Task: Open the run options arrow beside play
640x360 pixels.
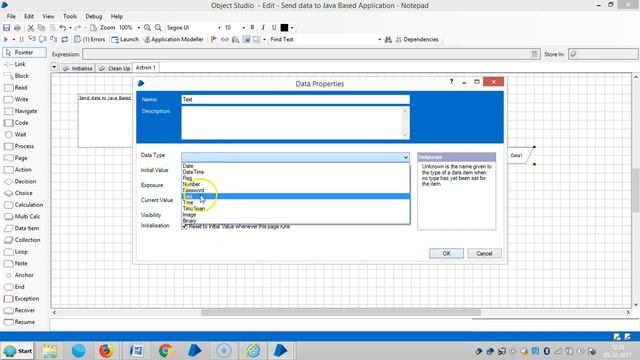Action: pos(13,40)
